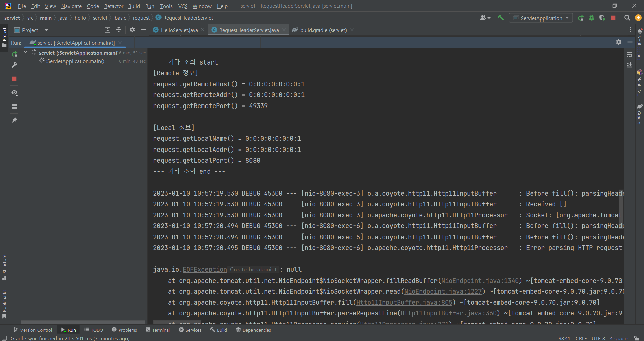
Task: Open Version Control tool window
Action: click(x=33, y=330)
